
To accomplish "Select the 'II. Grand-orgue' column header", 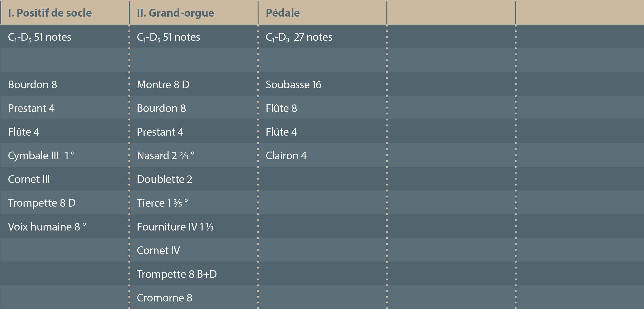I will click(175, 13).
